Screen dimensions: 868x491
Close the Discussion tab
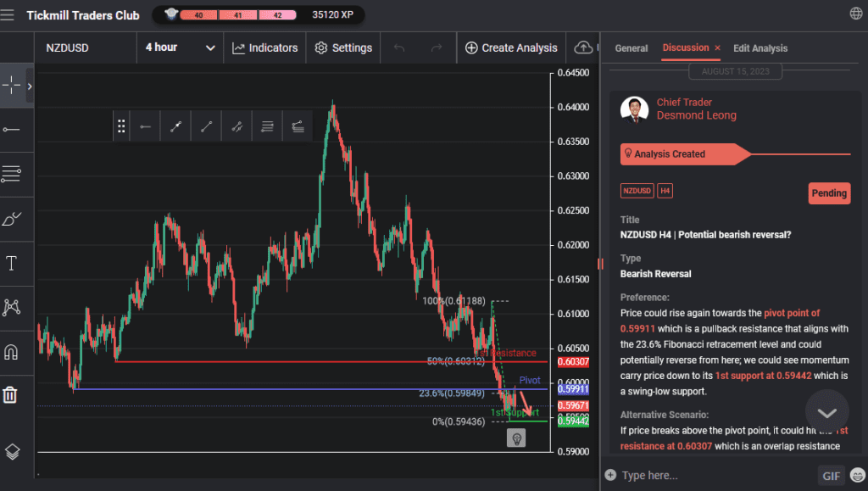tap(717, 48)
